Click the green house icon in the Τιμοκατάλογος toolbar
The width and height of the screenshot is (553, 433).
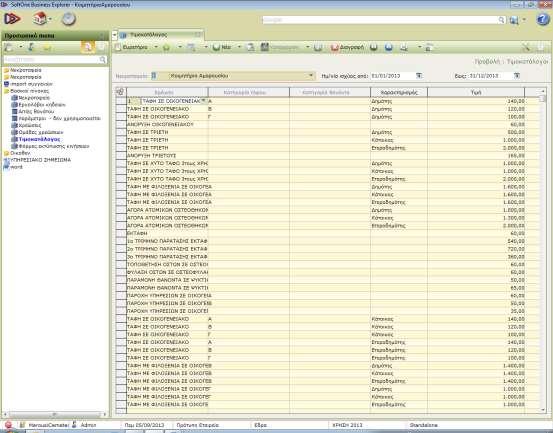pos(166,47)
